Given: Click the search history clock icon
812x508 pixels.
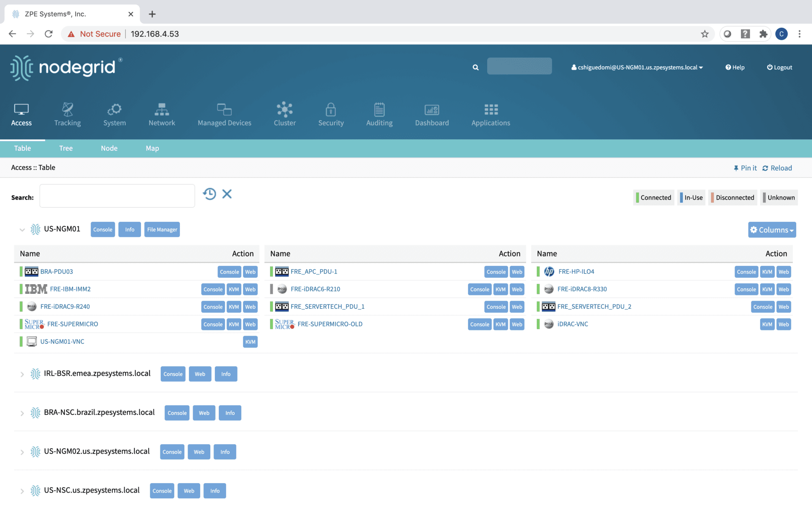Looking at the screenshot, I should pyautogui.click(x=209, y=194).
